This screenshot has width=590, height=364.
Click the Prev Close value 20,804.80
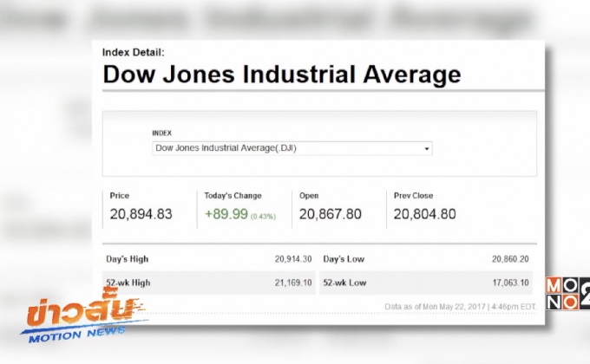[424, 214]
